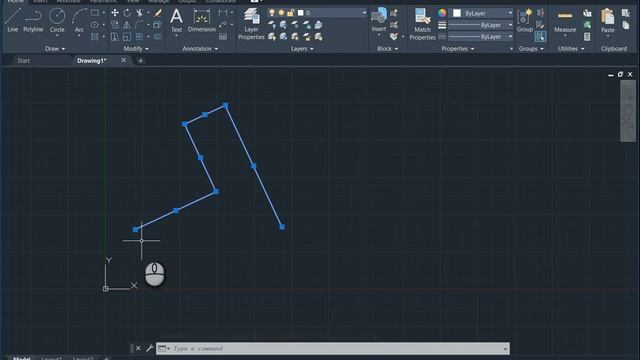Viewport: 640px width, 360px height.
Task: Open the Text annotation tool
Action: (x=176, y=20)
